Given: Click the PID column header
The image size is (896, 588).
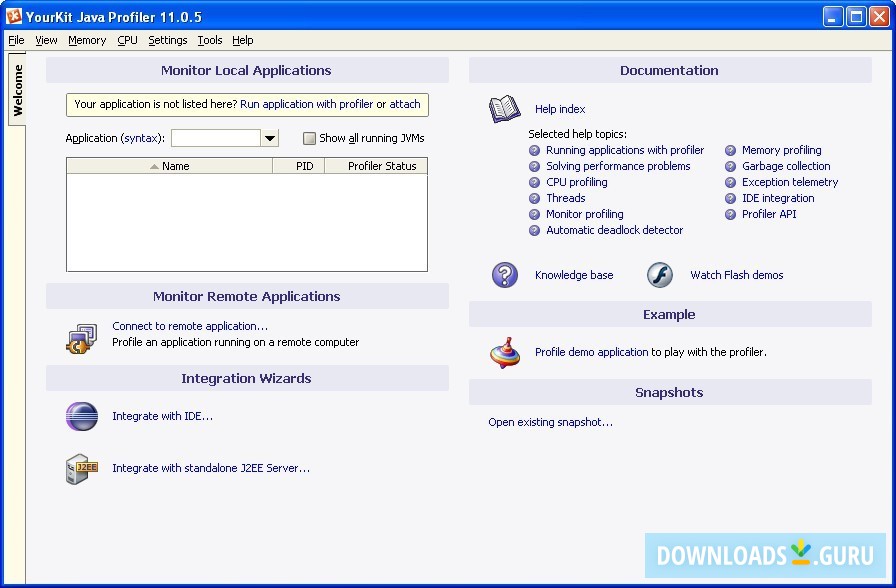Looking at the screenshot, I should tap(299, 166).
